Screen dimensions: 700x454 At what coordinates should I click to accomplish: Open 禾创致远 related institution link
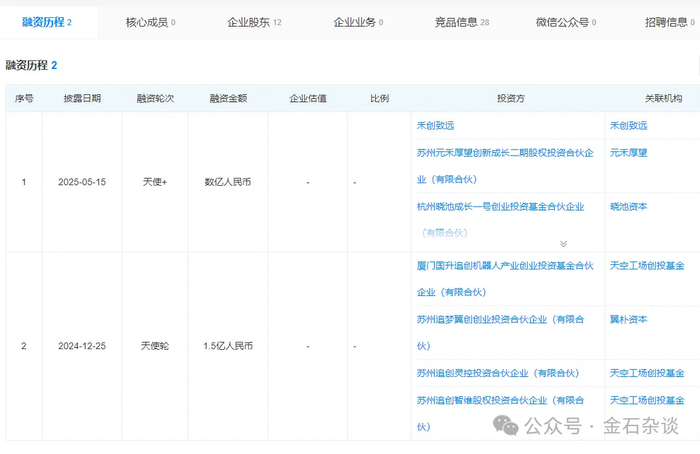point(629,125)
